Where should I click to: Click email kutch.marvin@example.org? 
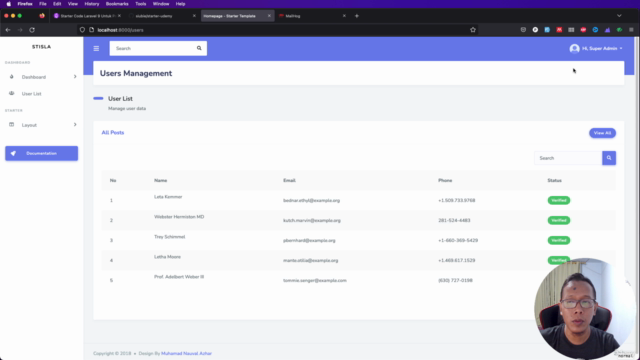point(312,220)
